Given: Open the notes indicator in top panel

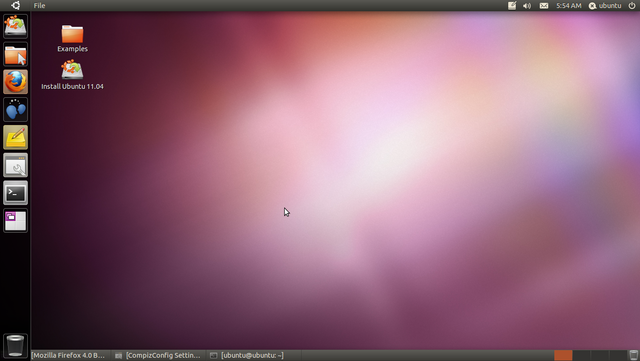Looking at the screenshot, I should (512, 5).
